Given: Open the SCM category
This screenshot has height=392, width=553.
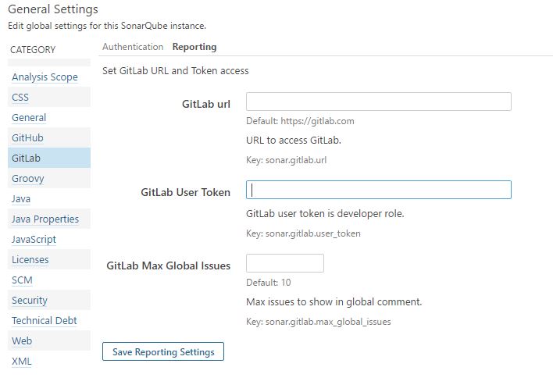Looking at the screenshot, I should (22, 280).
